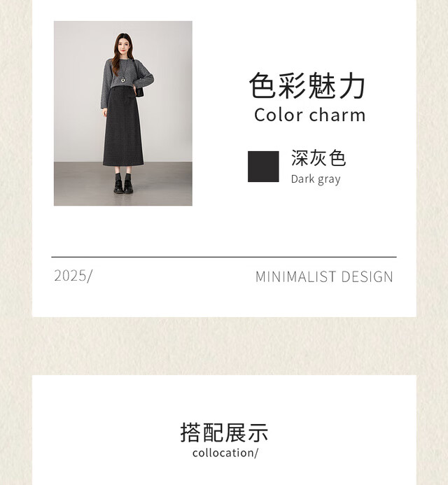Click the 搭配展示 section heading
This screenshot has height=485, width=448.
pyautogui.click(x=224, y=433)
